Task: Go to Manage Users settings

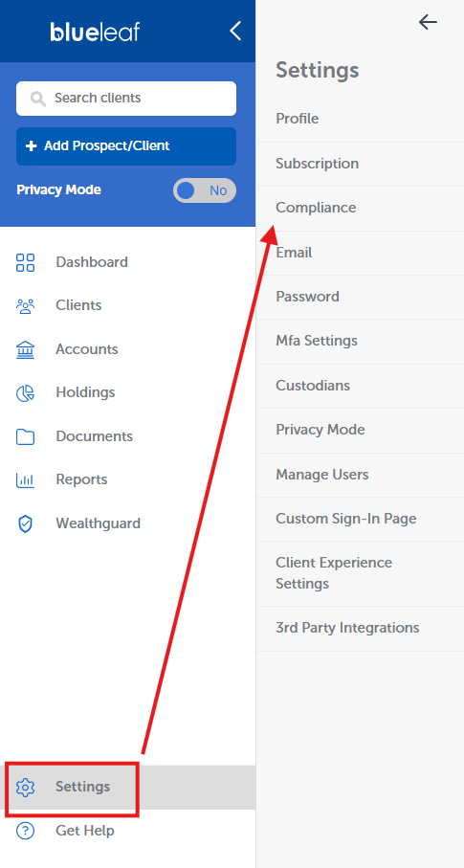Action: (360, 475)
